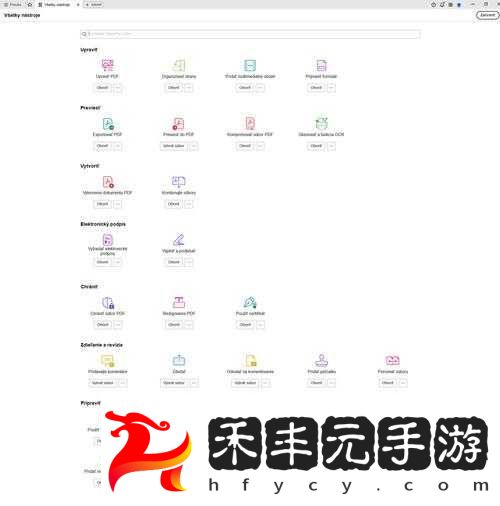Click the Upraviť PDF tool icon

(x=107, y=65)
